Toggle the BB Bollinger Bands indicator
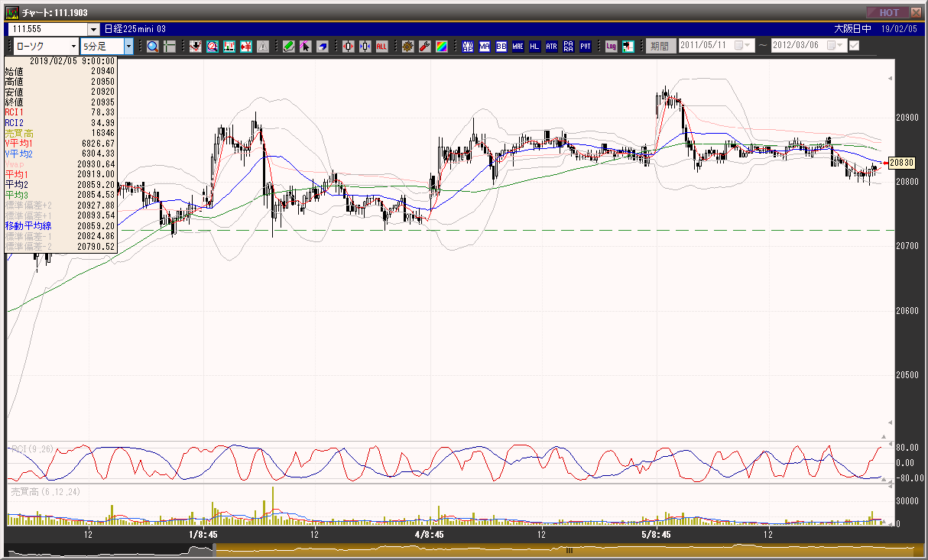This screenshot has height=560, width=928. (x=501, y=47)
